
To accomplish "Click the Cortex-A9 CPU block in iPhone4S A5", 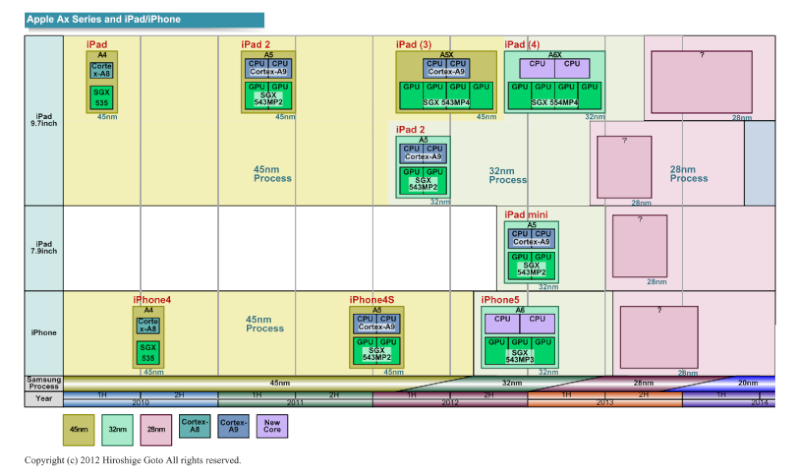I will pyautogui.click(x=377, y=323).
